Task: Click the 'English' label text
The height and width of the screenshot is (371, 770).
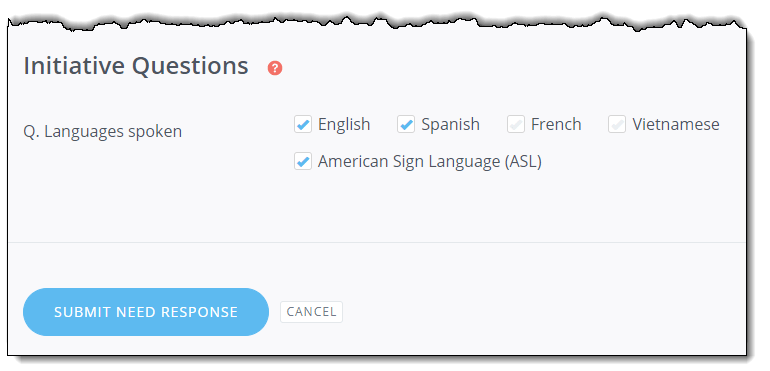Action: click(x=344, y=124)
